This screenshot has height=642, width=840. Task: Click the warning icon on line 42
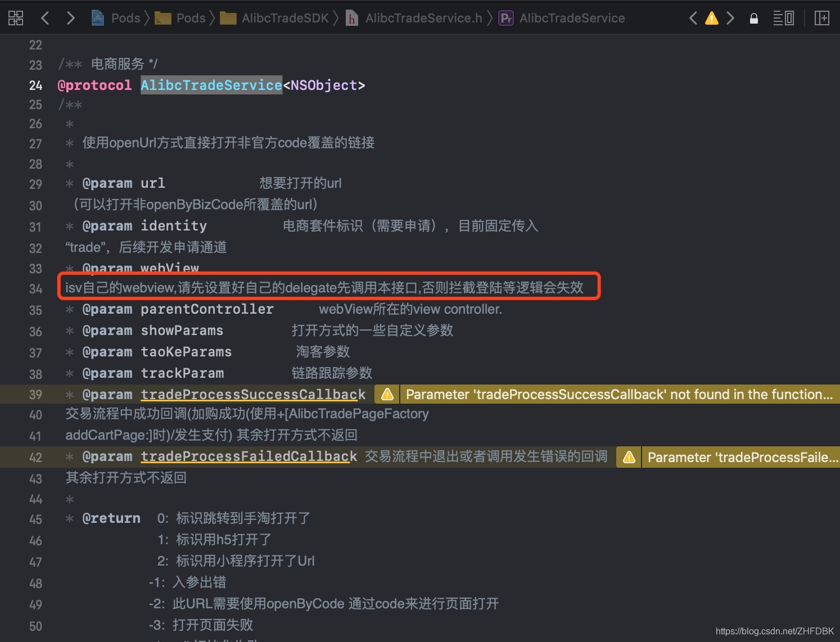[x=628, y=457]
